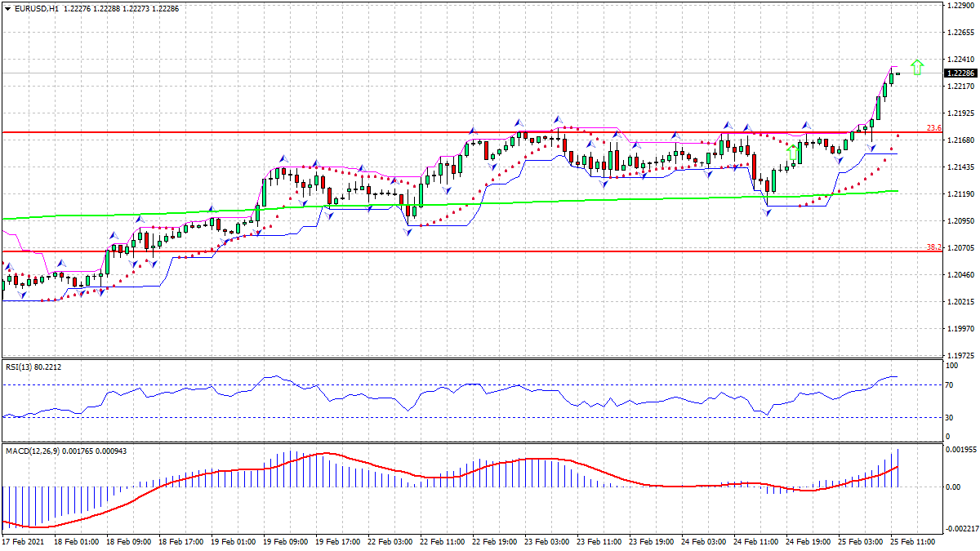Open the dropdown arrow beside EURUSD,H1

coord(7,8)
